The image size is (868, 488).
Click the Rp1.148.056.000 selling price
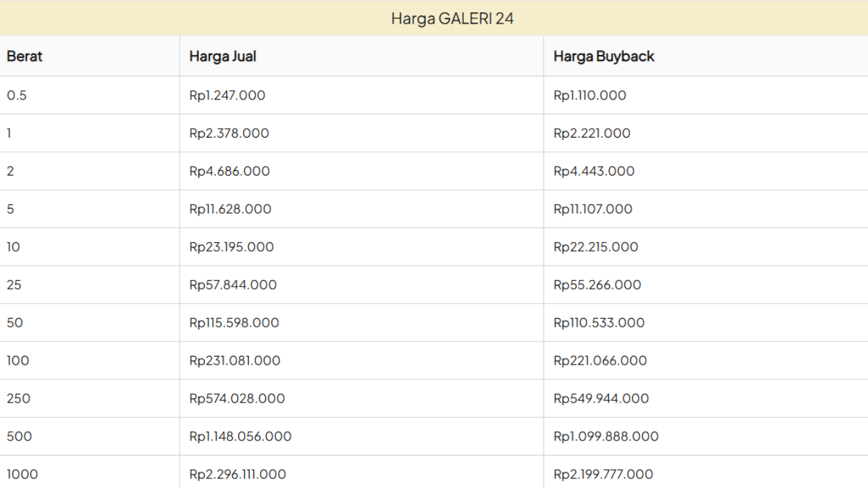[240, 437]
